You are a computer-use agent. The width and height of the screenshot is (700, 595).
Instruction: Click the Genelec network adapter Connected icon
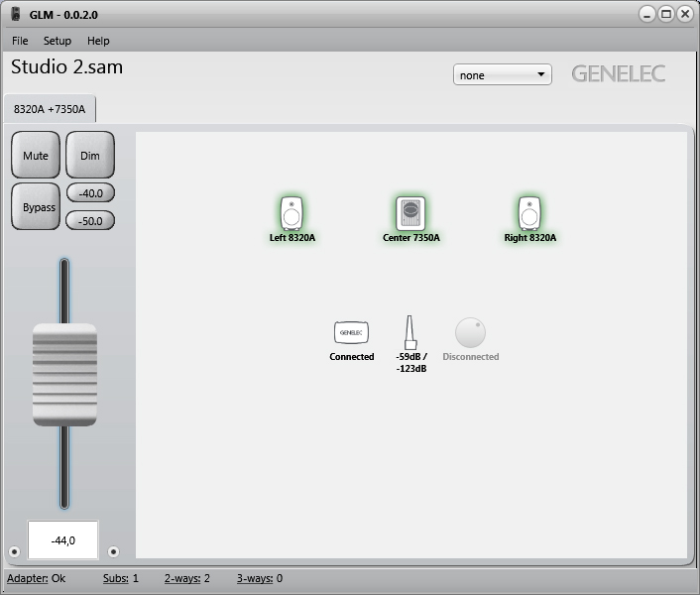click(x=351, y=332)
